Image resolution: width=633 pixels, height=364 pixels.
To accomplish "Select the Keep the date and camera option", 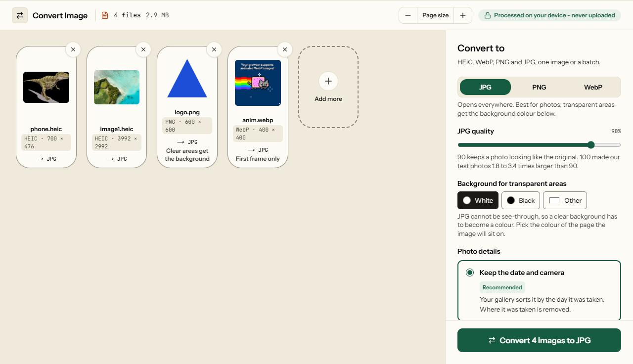I will [x=539, y=291].
